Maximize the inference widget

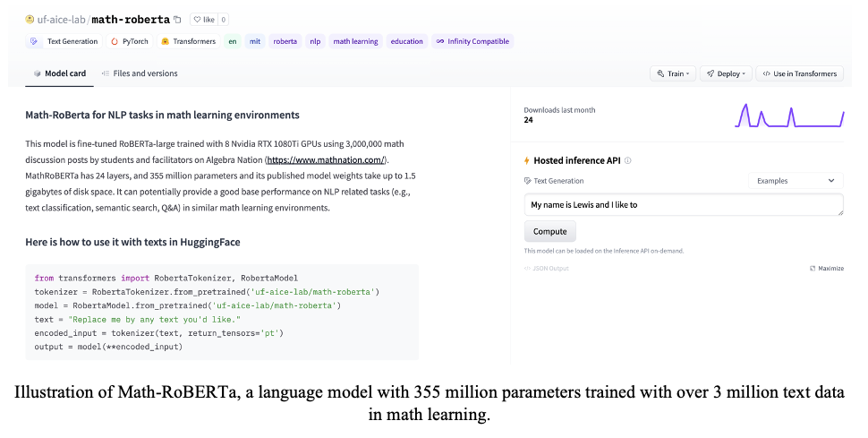[827, 268]
